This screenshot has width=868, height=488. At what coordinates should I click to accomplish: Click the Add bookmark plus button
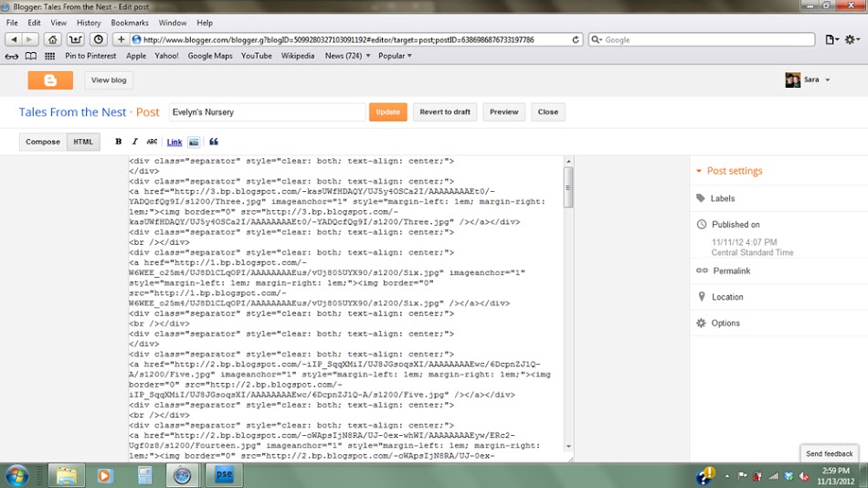[x=121, y=40]
